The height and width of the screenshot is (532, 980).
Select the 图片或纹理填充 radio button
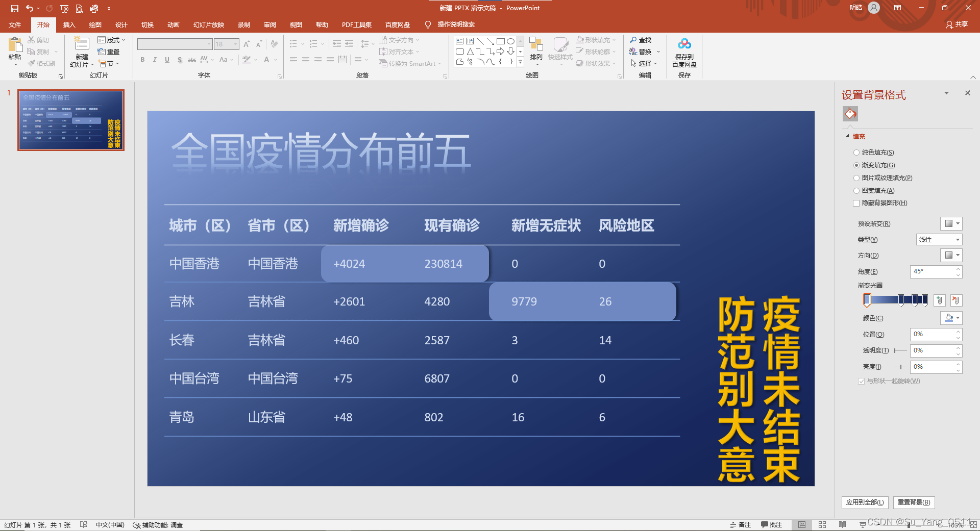856,178
